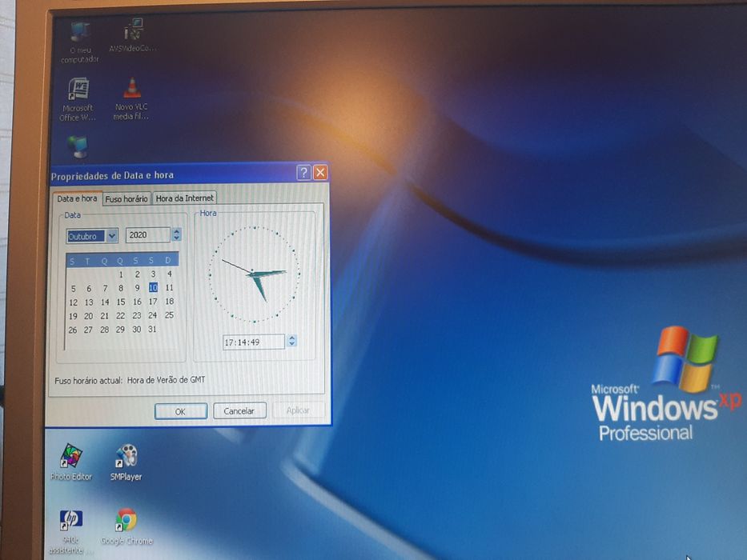Click the 17:14:49 time field
This screenshot has height=560, width=747.
pos(254,342)
